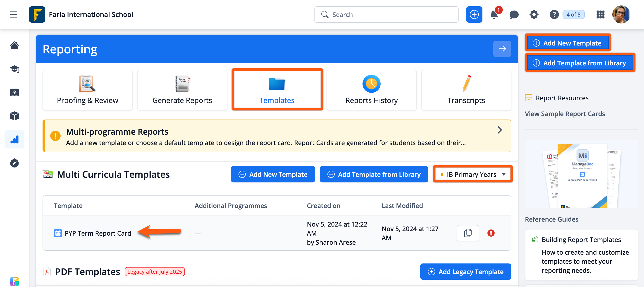644x287 pixels.
Task: Open the settings gear icon
Action: pos(534,15)
